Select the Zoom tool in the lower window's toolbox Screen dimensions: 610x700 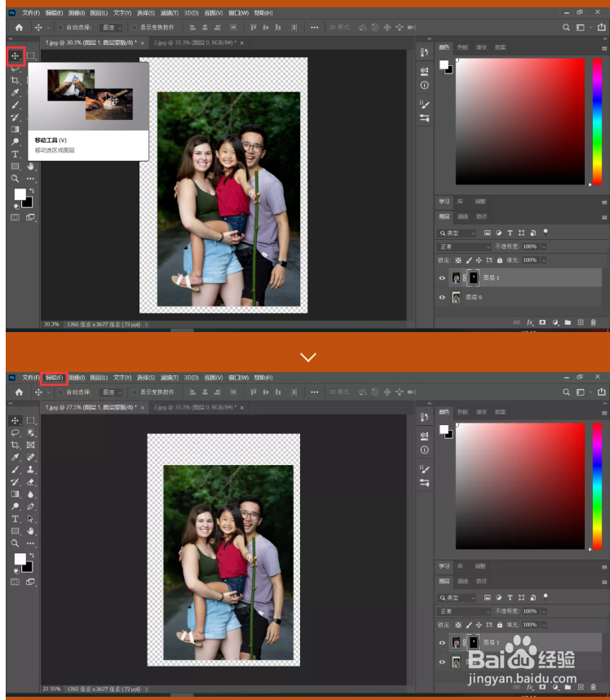[15, 543]
